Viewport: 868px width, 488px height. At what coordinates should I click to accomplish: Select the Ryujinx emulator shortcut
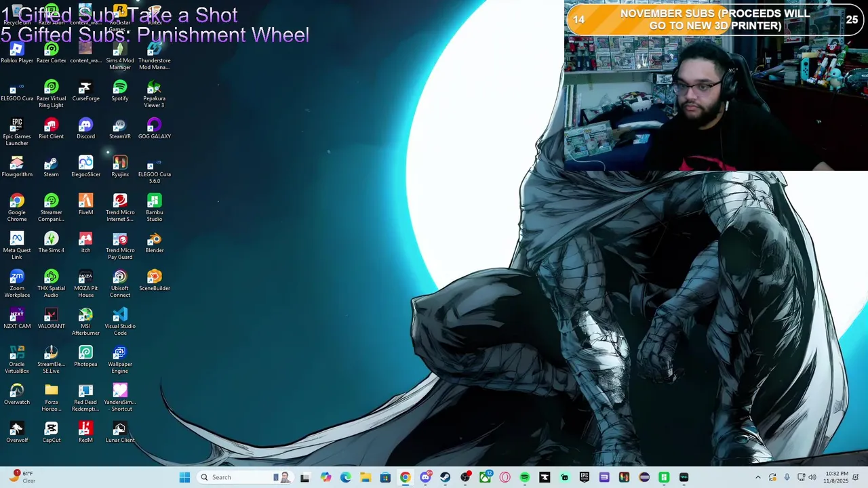(120, 167)
